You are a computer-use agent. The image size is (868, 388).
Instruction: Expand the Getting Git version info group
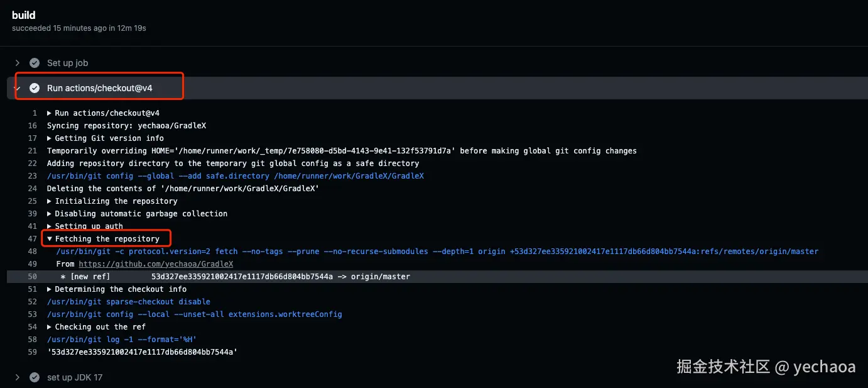(x=50, y=138)
